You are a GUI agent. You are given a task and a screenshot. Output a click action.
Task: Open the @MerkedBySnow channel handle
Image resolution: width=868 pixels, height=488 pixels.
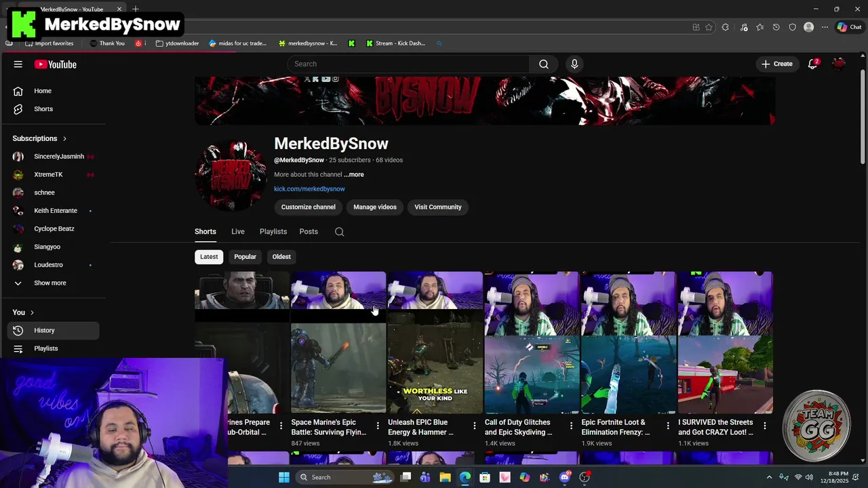(299, 161)
